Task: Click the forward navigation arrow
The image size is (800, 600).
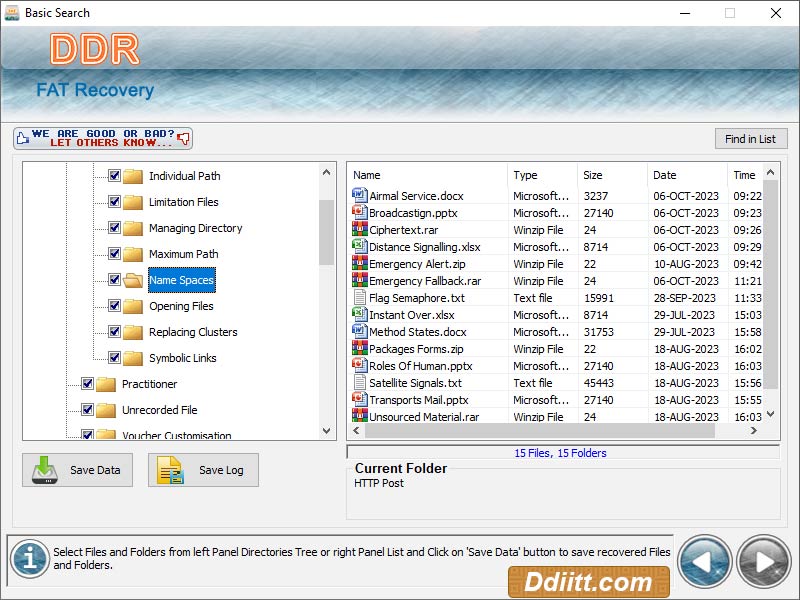Action: (763, 561)
